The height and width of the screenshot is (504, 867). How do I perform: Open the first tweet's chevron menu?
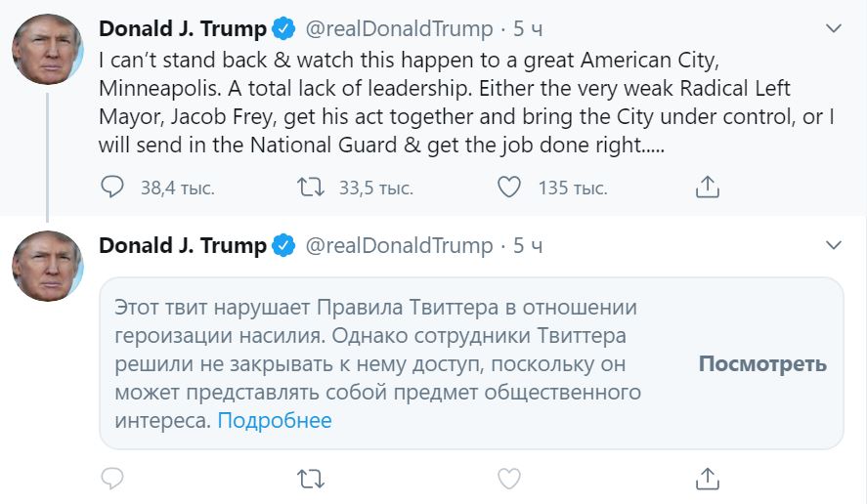833,29
